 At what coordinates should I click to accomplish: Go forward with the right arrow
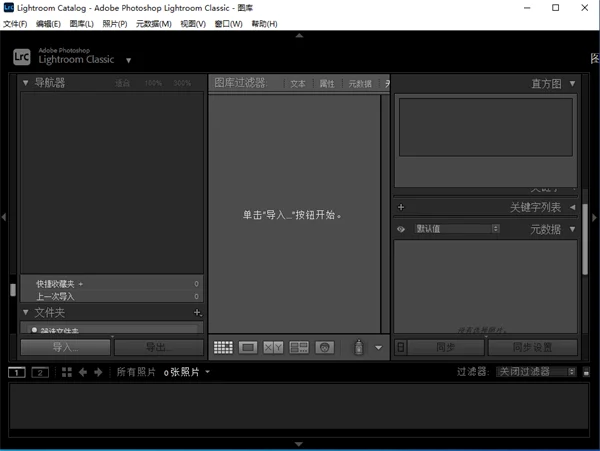pos(98,372)
